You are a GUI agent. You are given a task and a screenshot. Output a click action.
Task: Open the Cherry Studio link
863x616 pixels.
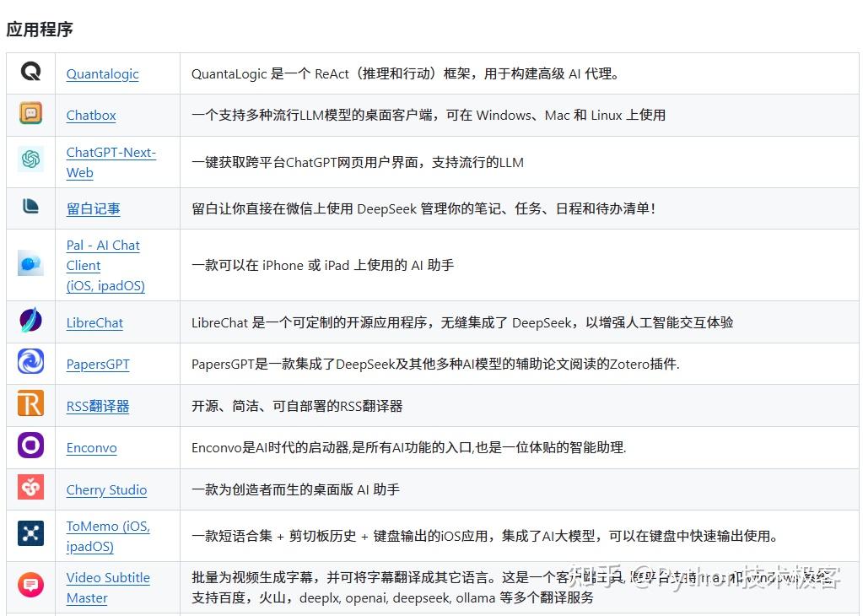coord(106,490)
